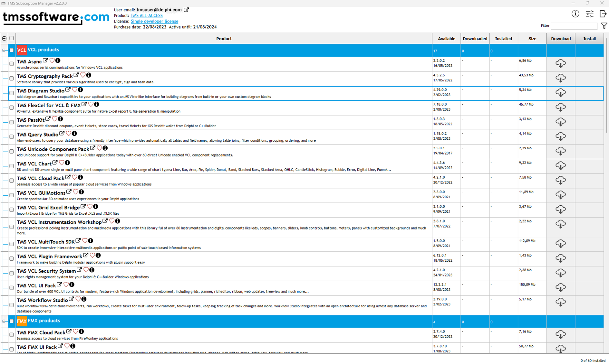Download TMS Workflow Studio
This screenshot has width=609, height=364.
[x=561, y=302]
